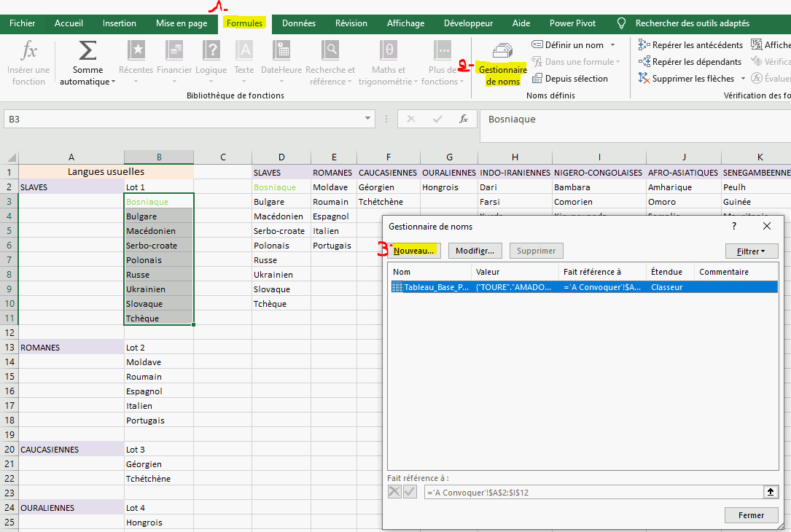Click the Modifier... button
The height and width of the screenshot is (532, 791).
click(x=475, y=251)
